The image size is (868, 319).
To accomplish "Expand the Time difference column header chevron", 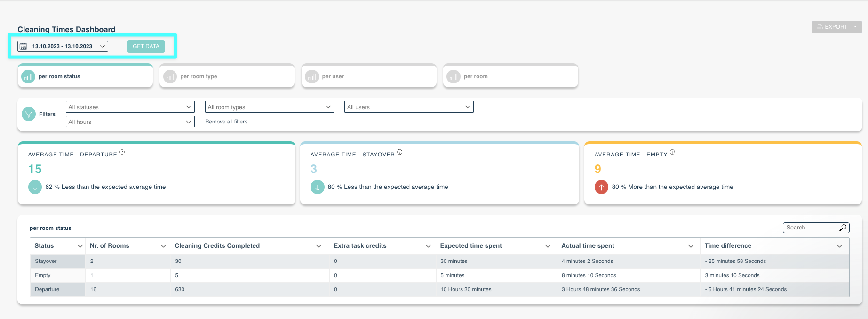I will click(x=840, y=246).
